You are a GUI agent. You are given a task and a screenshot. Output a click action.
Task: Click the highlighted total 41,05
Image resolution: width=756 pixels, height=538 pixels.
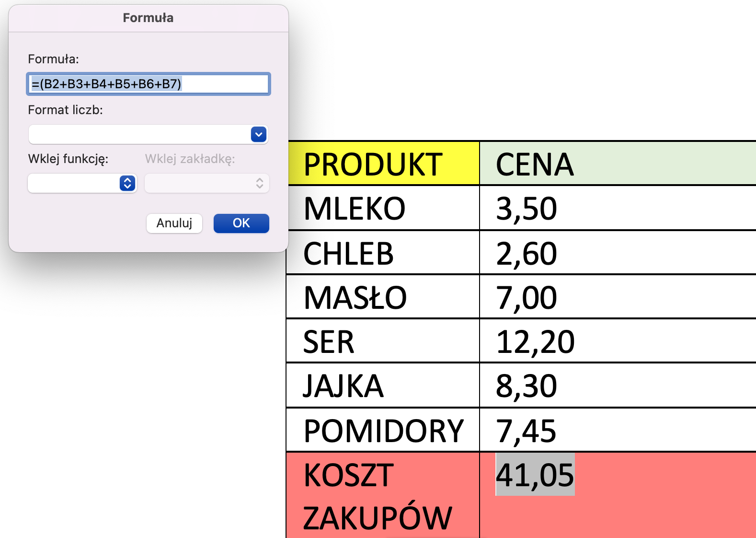coord(535,474)
